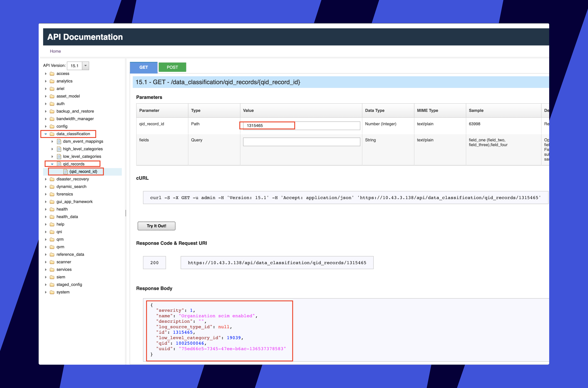Image resolution: width=588 pixels, height=388 pixels.
Task: Follow the Home breadcrumb link
Action: tap(55, 51)
